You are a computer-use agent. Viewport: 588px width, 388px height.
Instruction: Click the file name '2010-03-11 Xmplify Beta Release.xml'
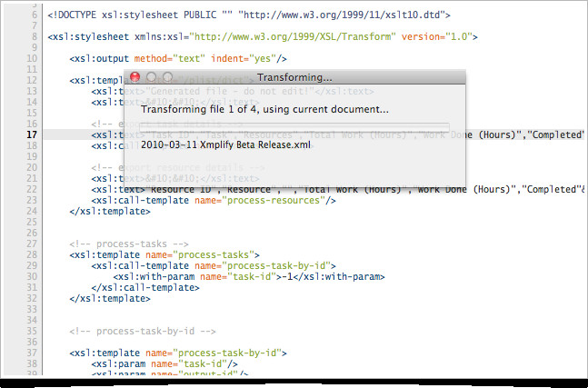[225, 145]
